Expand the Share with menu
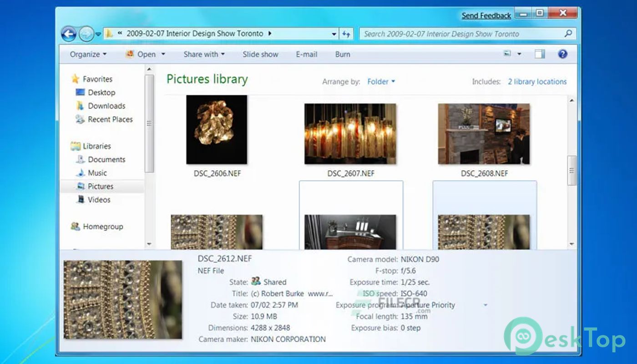Viewport: 637px width, 364px height. pos(204,54)
